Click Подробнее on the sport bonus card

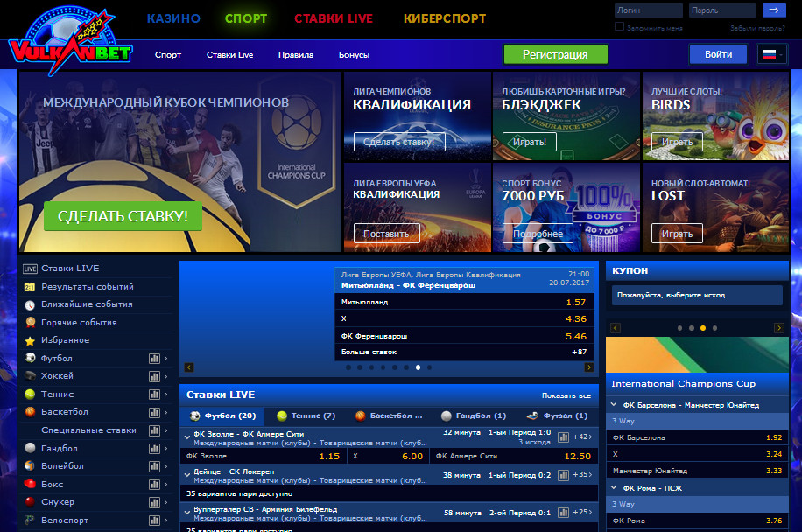tap(538, 234)
